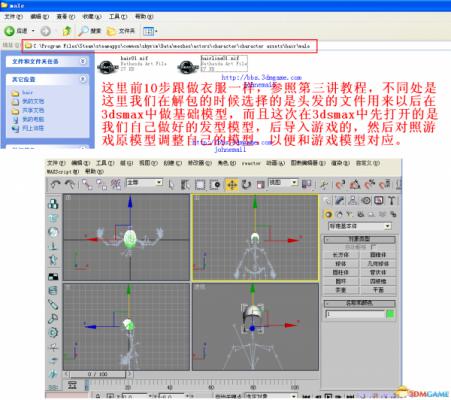Toggle the window/crossing selection button
The image size is (451, 400).
(215, 184)
